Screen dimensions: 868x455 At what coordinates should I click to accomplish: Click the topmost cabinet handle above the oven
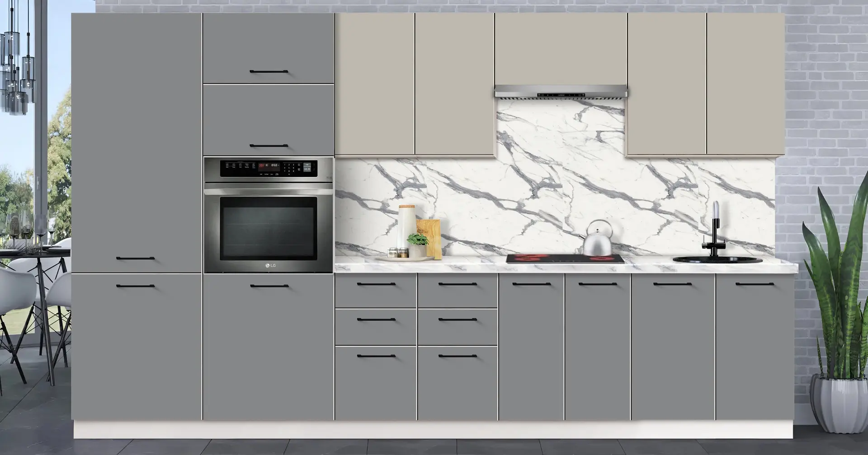269,71
